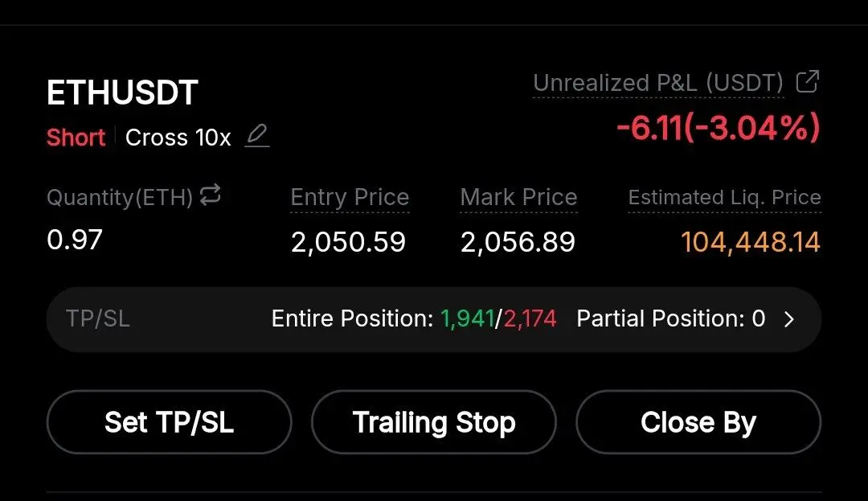The width and height of the screenshot is (868, 501).
Task: Expand TP/SL details with the chevron arrow
Action: [789, 319]
